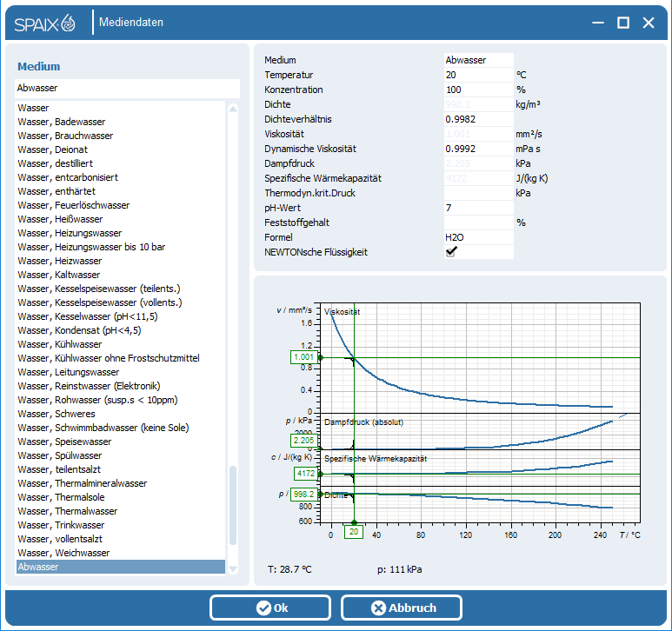Click the Medium search field containing Abwasser
The image size is (672, 631).
pyautogui.click(x=127, y=89)
